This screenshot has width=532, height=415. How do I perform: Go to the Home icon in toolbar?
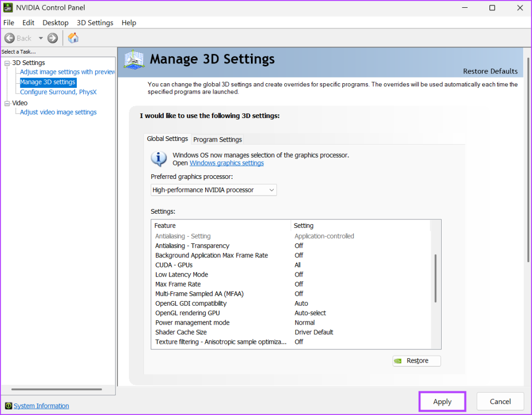click(73, 37)
